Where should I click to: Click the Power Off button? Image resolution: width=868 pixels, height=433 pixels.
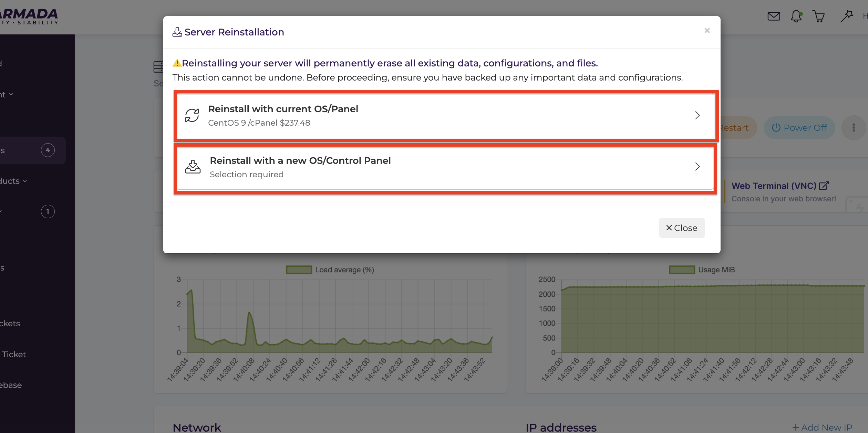coord(799,128)
